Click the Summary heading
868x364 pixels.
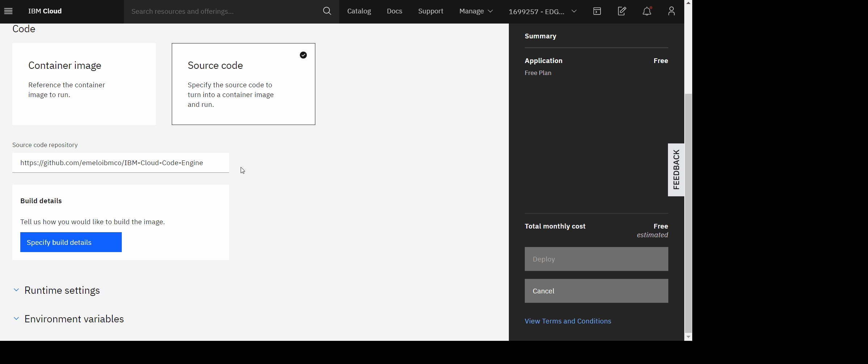tap(540, 36)
